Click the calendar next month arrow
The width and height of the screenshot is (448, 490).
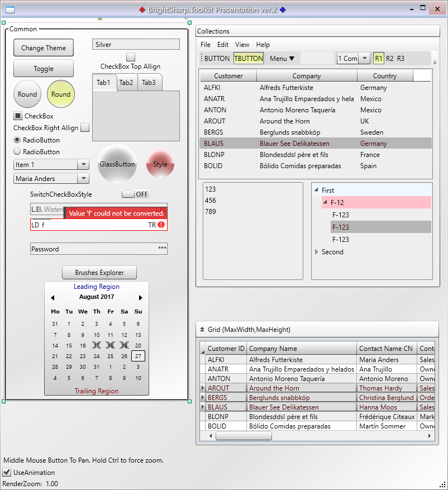pos(141,298)
